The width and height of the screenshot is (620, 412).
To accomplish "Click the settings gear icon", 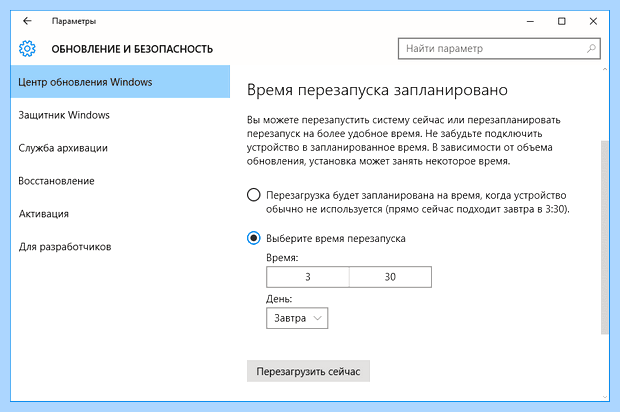I will point(27,49).
